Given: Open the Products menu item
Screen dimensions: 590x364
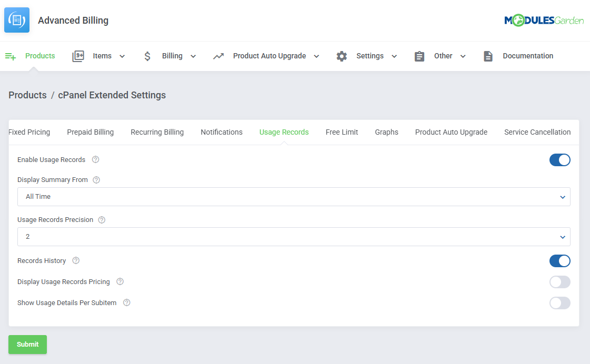Looking at the screenshot, I should tap(40, 56).
